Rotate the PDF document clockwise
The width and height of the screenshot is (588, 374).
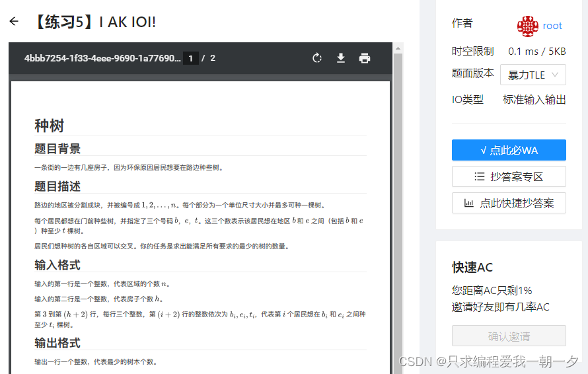(317, 58)
